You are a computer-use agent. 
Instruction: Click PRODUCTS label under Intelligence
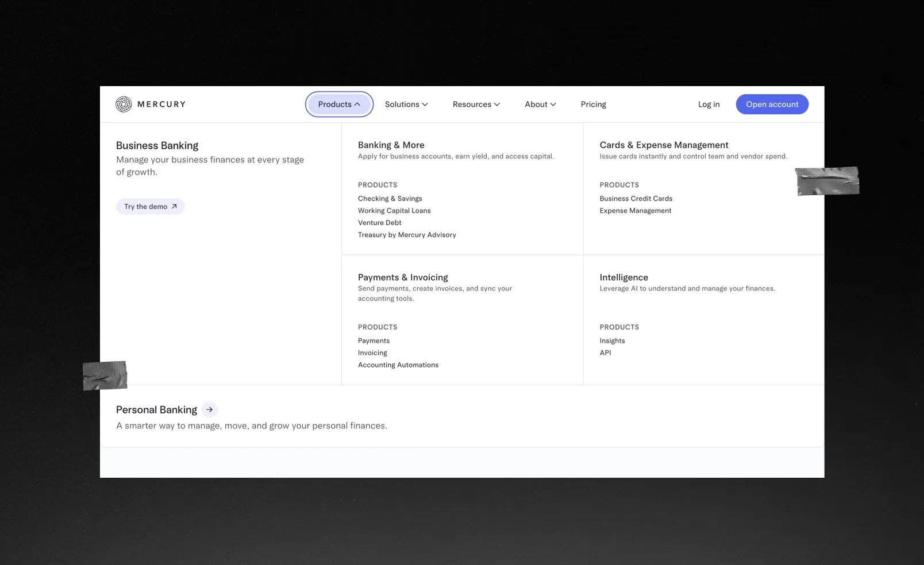[x=619, y=327]
